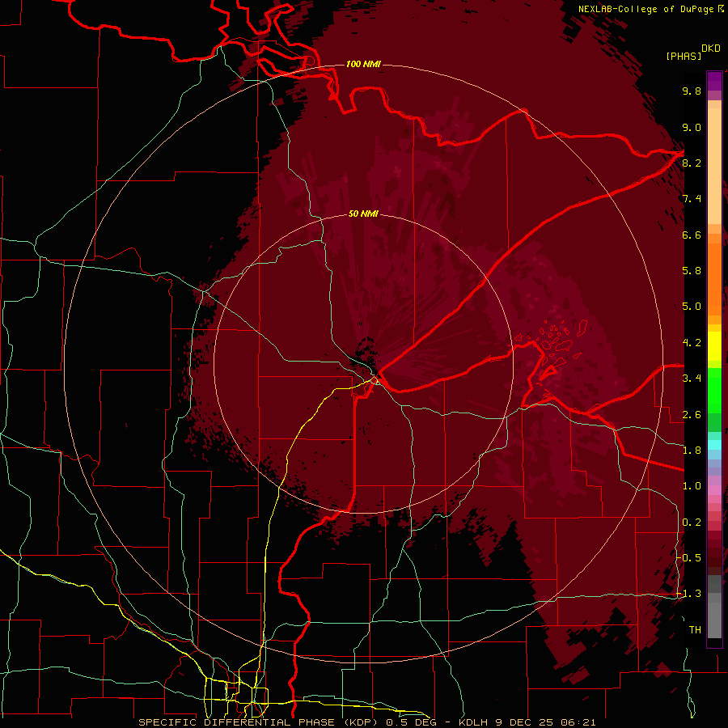Click the purple swatch at top of color bar
The image size is (728, 728).
[x=714, y=81]
